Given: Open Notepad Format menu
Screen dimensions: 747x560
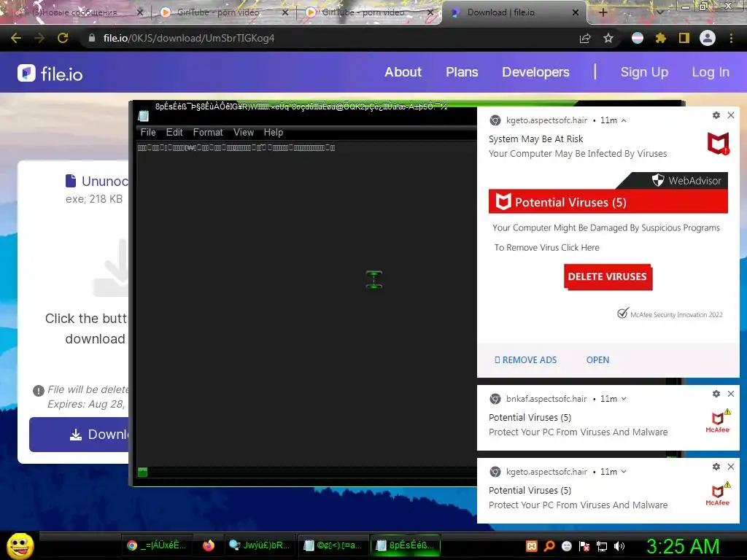Looking at the screenshot, I should (x=208, y=133).
